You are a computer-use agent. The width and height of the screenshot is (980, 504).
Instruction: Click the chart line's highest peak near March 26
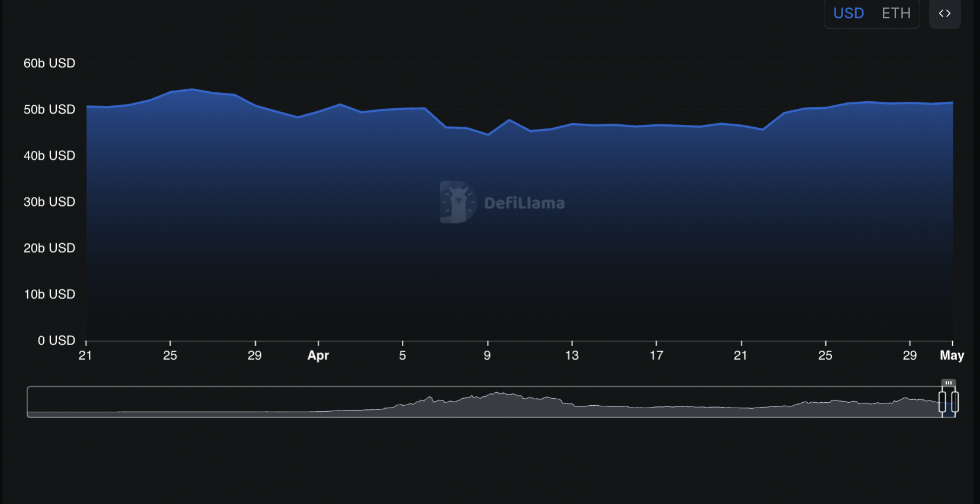[192, 89]
